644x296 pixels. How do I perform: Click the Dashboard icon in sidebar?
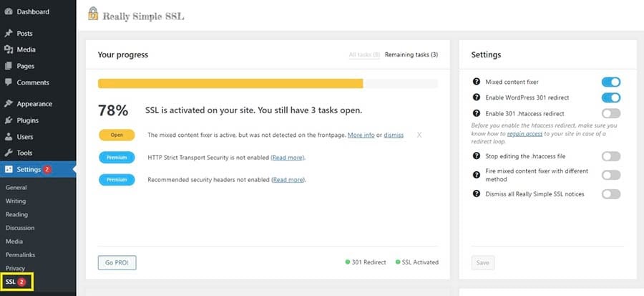point(9,12)
